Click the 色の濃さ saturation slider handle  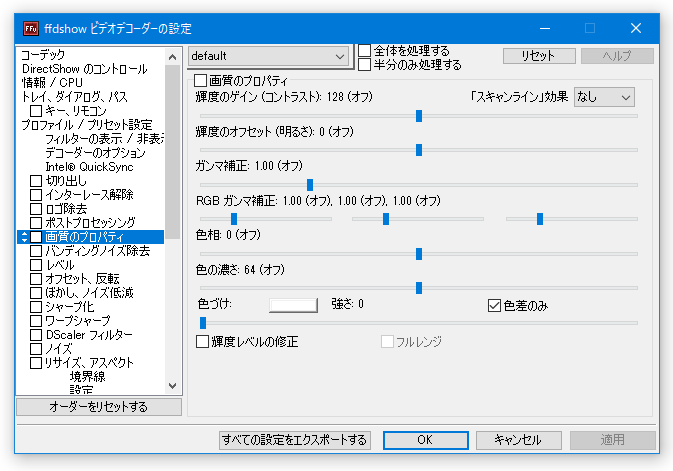tap(419, 288)
